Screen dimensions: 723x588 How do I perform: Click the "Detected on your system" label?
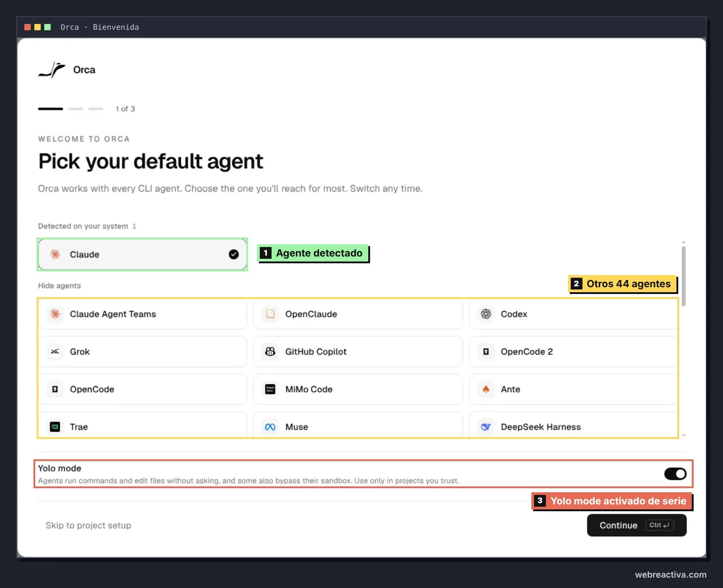tap(83, 226)
